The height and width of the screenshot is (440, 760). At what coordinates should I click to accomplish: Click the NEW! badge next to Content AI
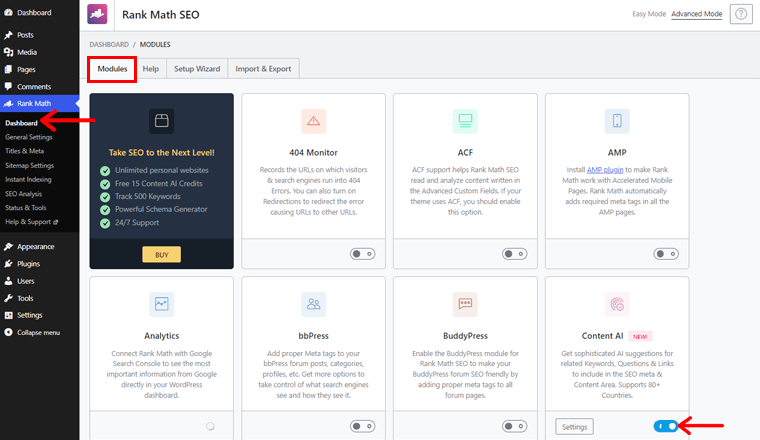[640, 336]
